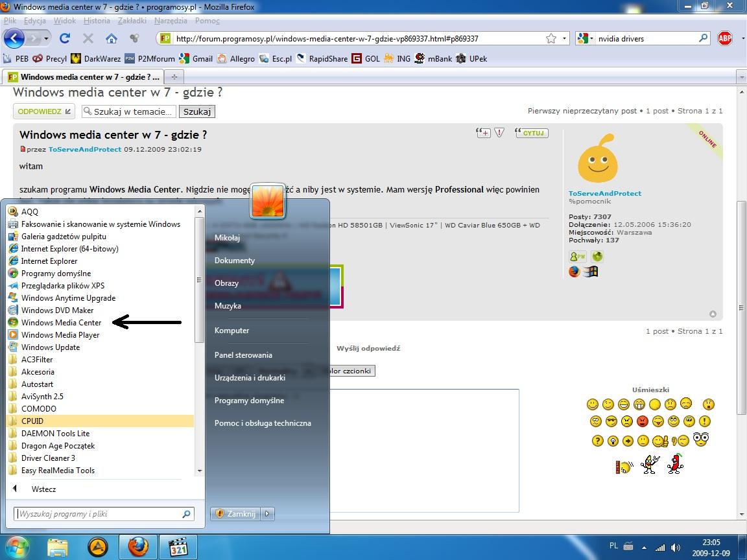Open the RapidShare bookmark
This screenshot has height=560, width=747.
coord(322,58)
